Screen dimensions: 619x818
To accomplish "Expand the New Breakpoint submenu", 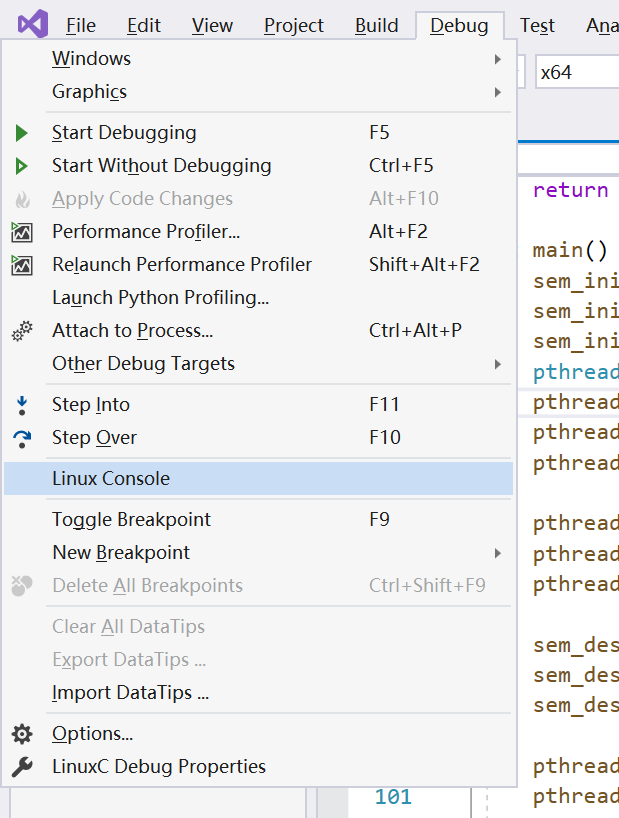I will (497, 551).
